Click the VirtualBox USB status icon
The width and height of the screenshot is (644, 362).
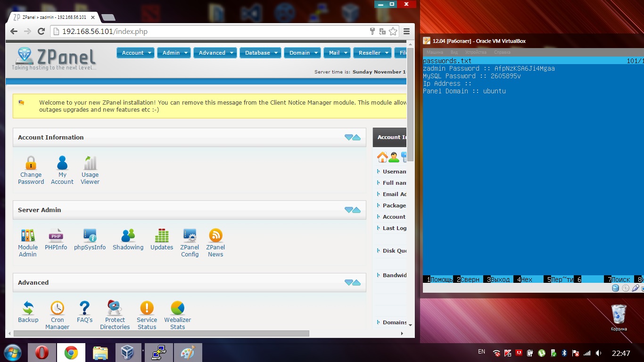tap(636, 288)
